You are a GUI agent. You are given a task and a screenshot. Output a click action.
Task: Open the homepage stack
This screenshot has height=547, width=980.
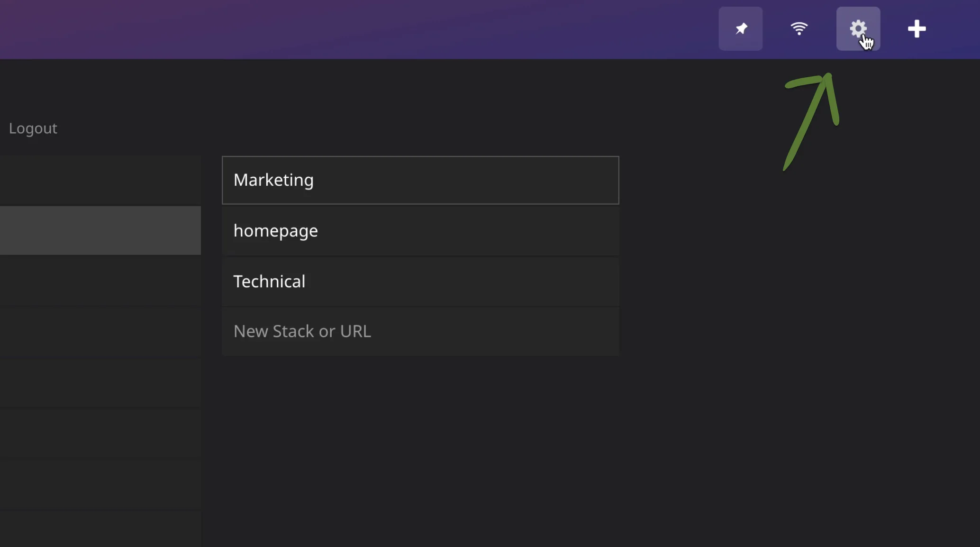pyautogui.click(x=420, y=231)
